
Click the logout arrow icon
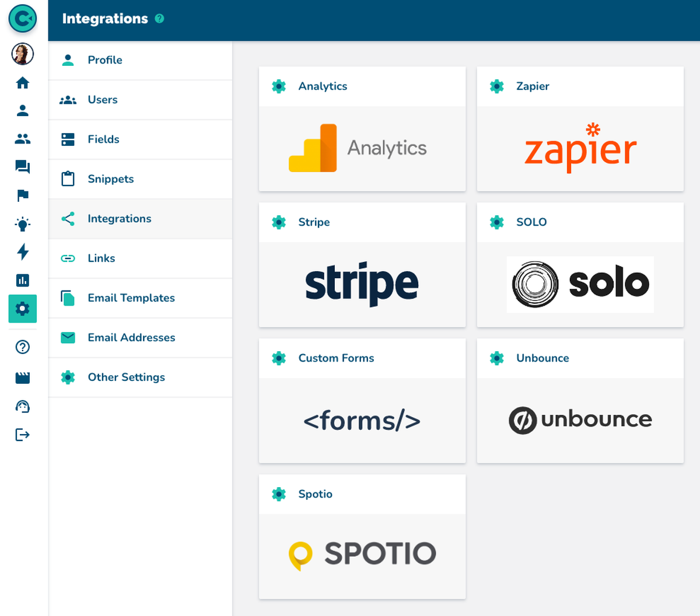point(23,435)
